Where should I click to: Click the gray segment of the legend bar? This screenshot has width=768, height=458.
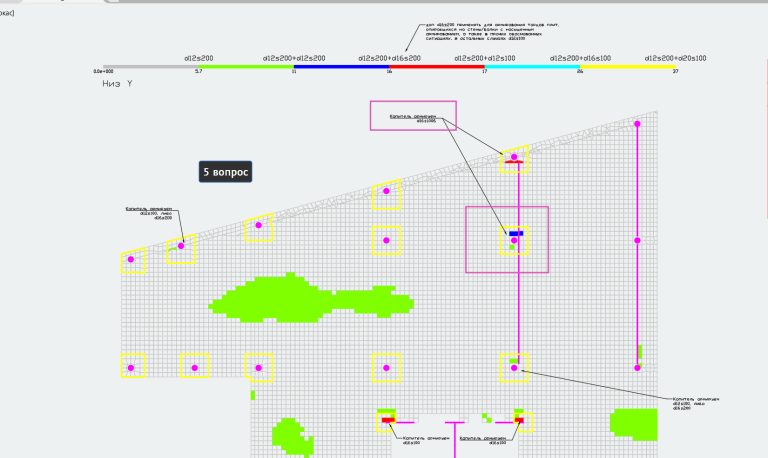pos(150,67)
